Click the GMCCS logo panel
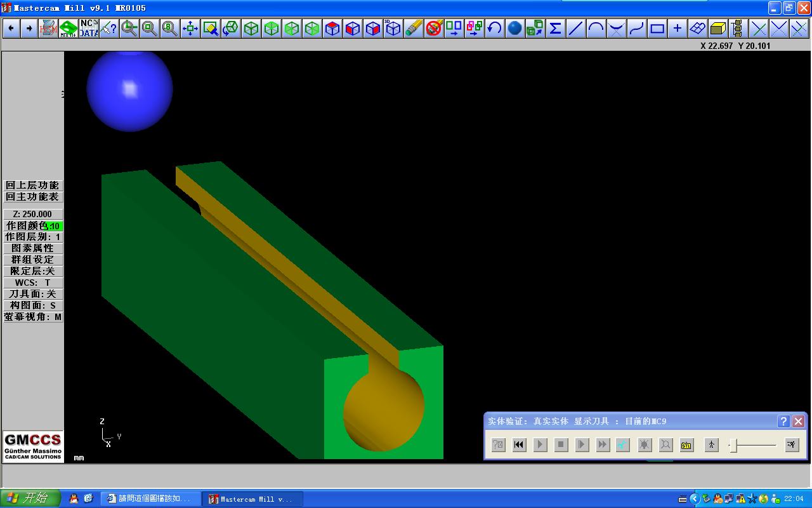812x508 pixels. (x=33, y=446)
